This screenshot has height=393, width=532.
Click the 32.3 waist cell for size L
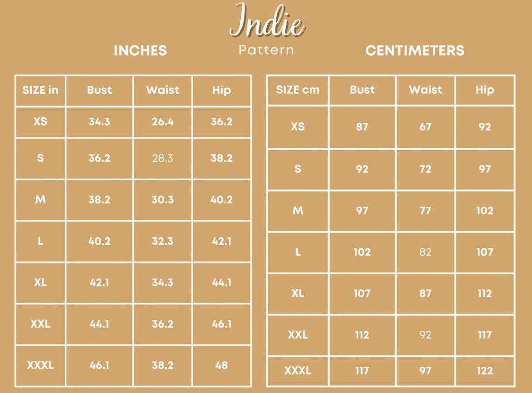163,241
